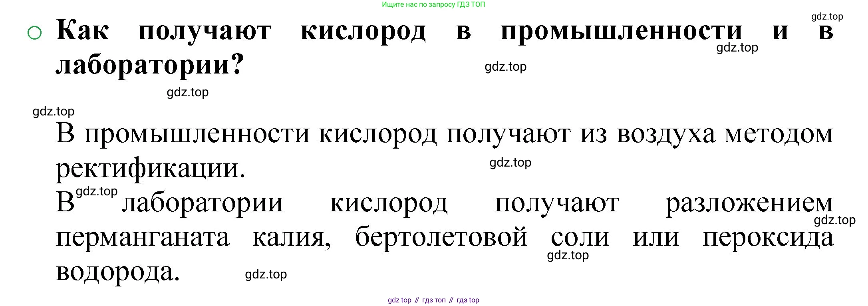Image resolution: width=868 pixels, height=306 pixels.
Task: Click the word "разложением" in the answer
Action: click(749, 205)
